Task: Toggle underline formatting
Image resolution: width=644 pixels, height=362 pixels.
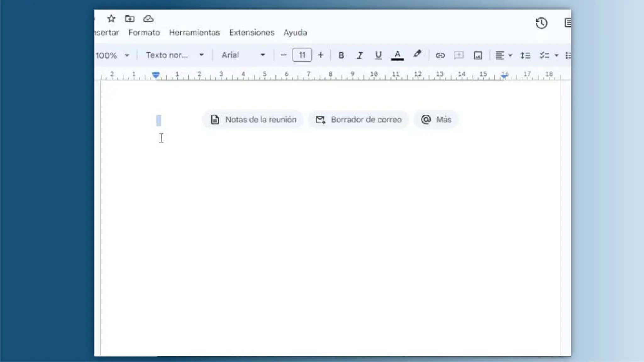Action: point(378,56)
